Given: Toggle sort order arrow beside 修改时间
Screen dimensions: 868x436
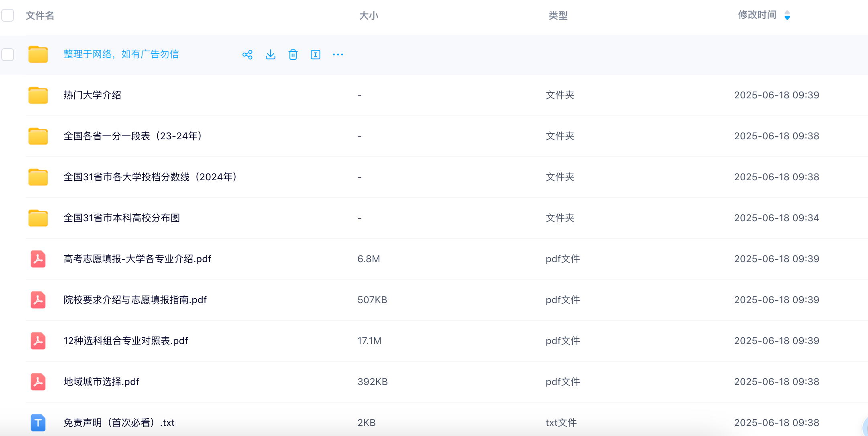Looking at the screenshot, I should (787, 15).
